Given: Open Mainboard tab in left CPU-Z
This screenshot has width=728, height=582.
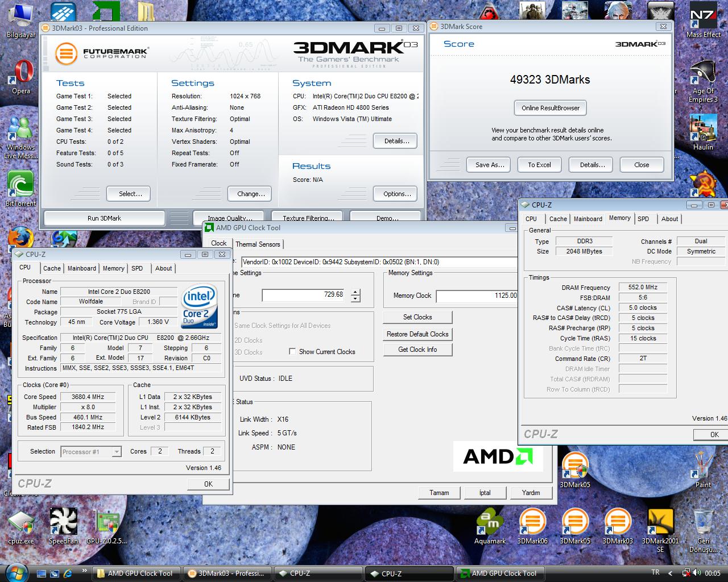Looking at the screenshot, I should point(82,268).
